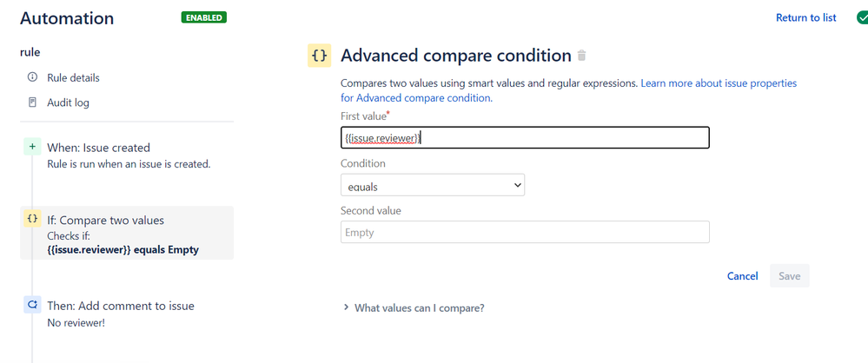
Task: Click the yellow curly braces condition icon
Action: pos(320,56)
